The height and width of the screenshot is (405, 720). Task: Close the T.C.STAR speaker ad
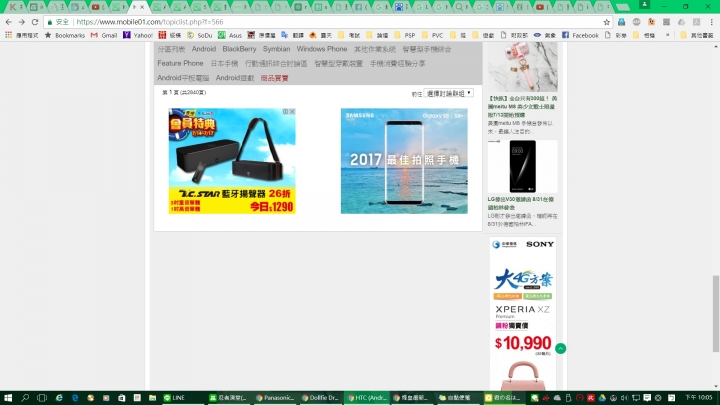click(x=292, y=112)
